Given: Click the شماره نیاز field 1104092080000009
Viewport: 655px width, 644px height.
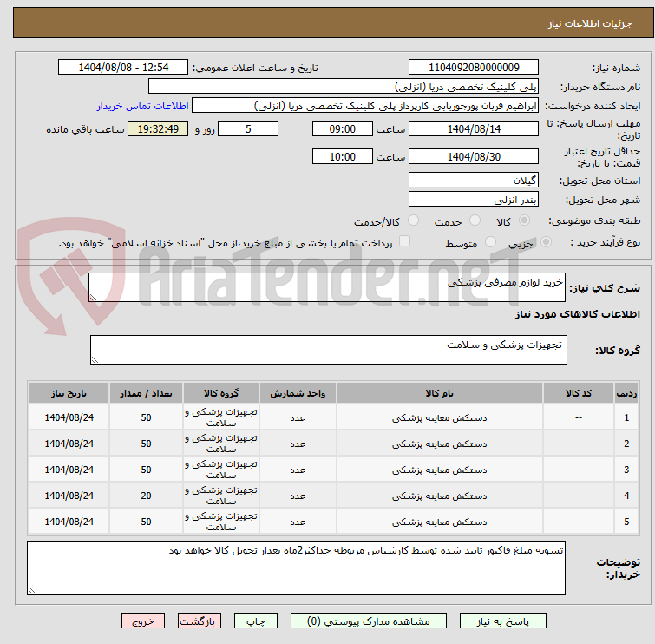Looking at the screenshot, I should click(474, 68).
